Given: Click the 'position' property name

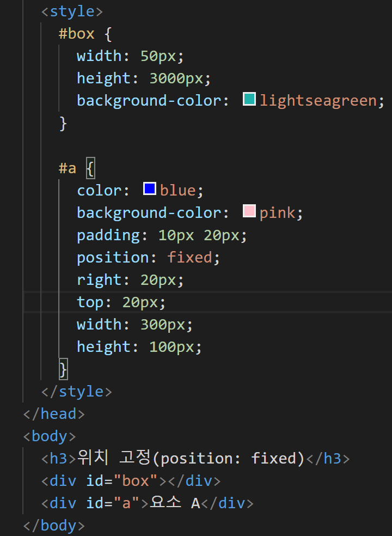Looking at the screenshot, I should [x=113, y=258].
